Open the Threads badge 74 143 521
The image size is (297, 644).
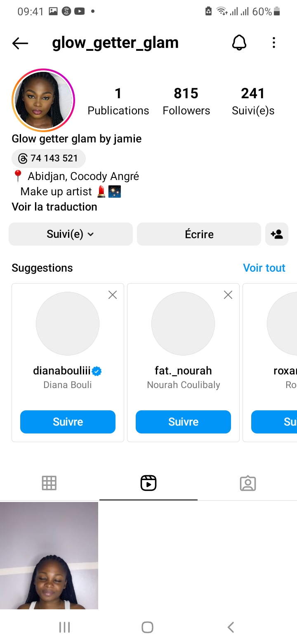point(49,158)
